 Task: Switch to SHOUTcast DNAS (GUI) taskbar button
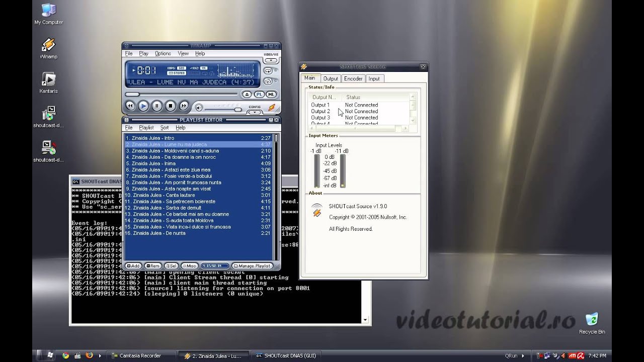point(285,355)
